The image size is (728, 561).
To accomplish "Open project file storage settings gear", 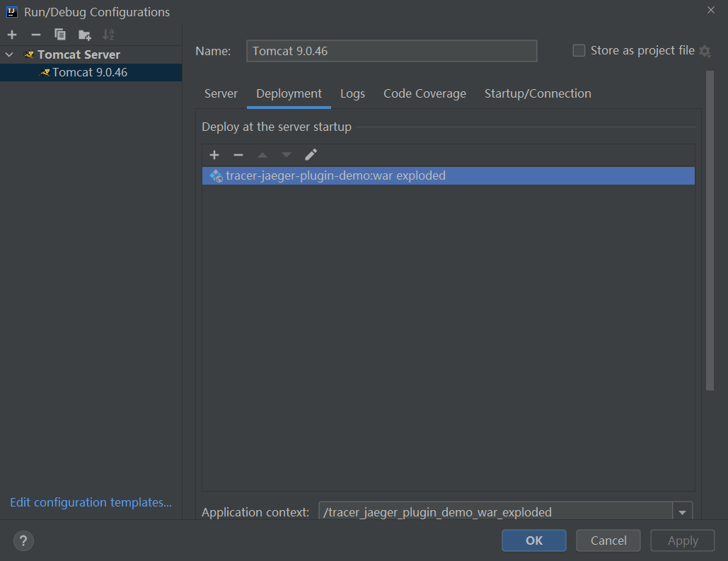I will point(705,51).
